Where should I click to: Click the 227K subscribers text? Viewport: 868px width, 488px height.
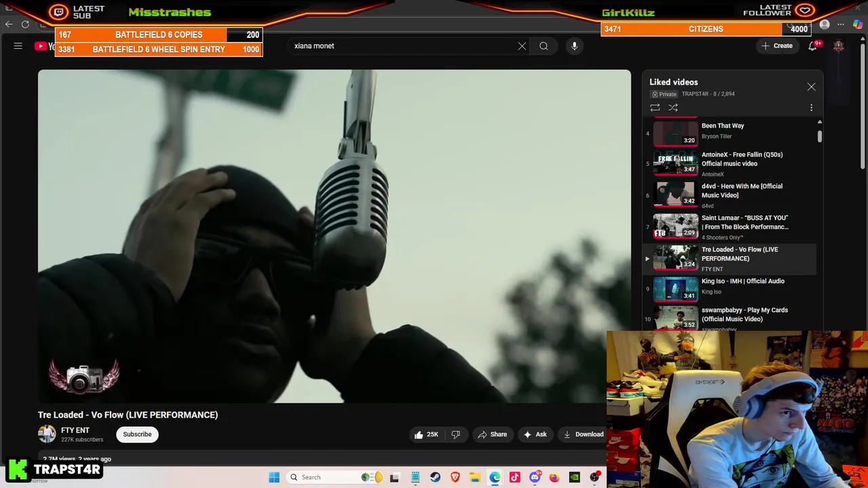click(x=82, y=440)
